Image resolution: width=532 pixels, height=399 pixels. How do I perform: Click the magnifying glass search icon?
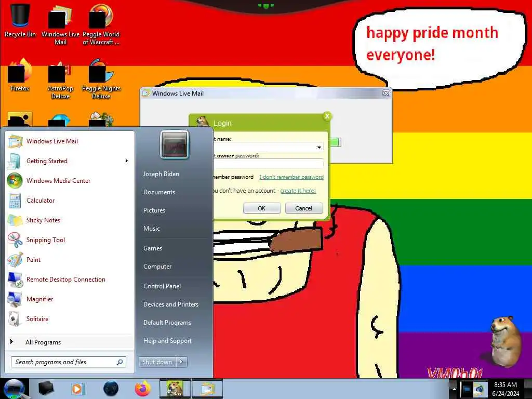pos(119,362)
